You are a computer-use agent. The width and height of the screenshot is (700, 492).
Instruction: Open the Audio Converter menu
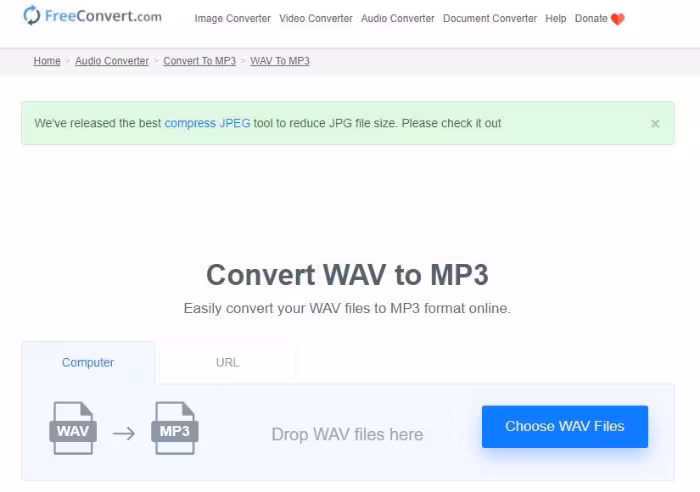[397, 18]
